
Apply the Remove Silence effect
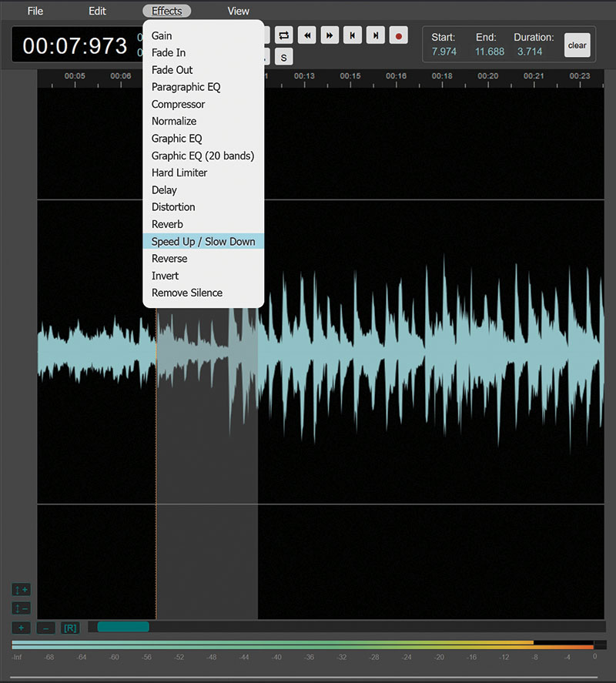click(187, 293)
